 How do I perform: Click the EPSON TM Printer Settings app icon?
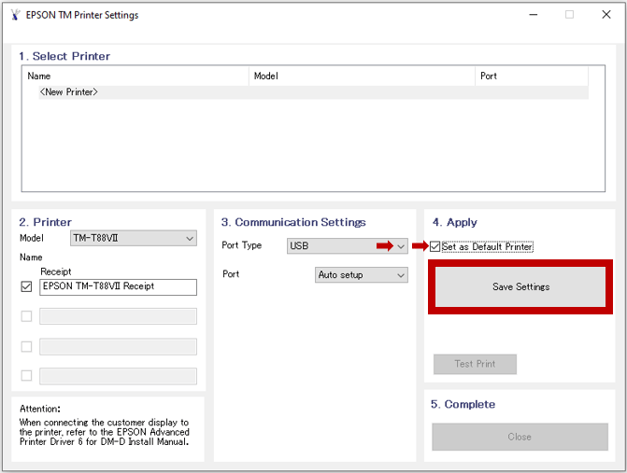click(15, 15)
